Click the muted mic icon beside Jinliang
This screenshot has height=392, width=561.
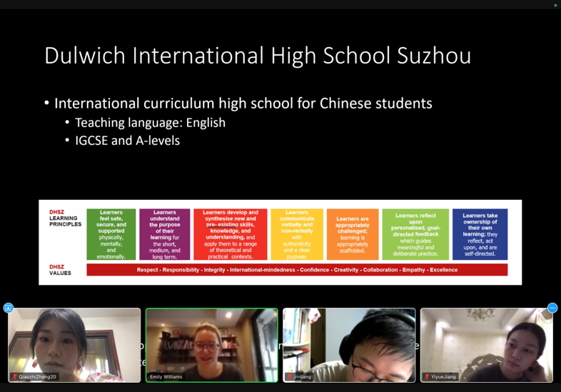tap(290, 376)
